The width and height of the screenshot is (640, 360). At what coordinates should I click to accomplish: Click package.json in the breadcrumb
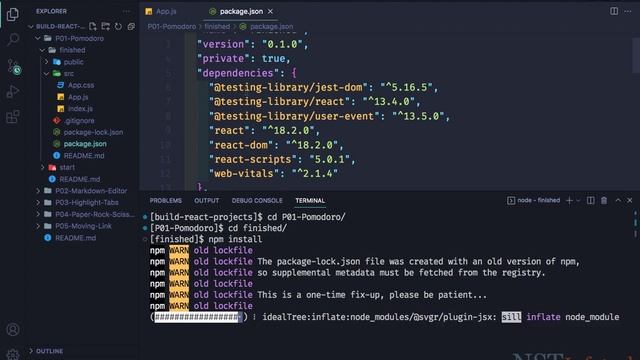click(x=271, y=27)
